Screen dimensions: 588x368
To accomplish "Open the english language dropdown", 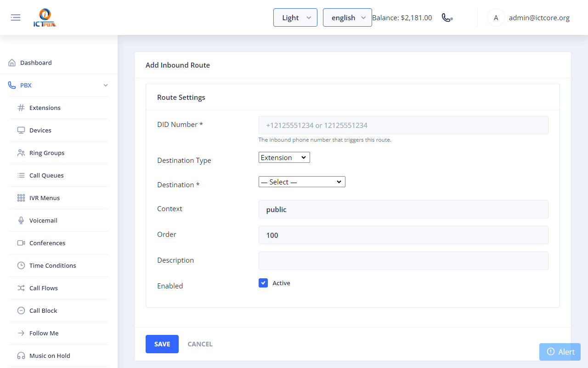I will pyautogui.click(x=347, y=17).
